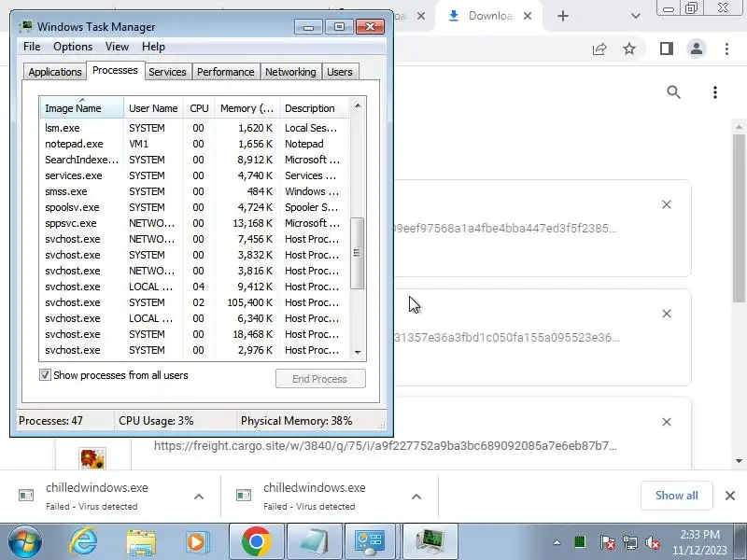Open Windows Explorer folder taskbar icon
Image resolution: width=747 pixels, height=560 pixels.
coord(141,542)
